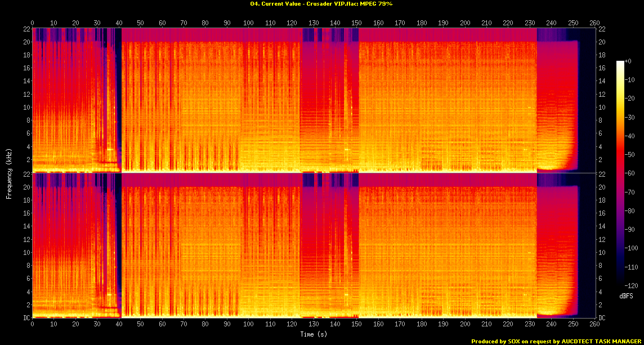This screenshot has height=345, width=644.
Task: Click the 'dBFS' unit label under color scale
Action: 627,295
